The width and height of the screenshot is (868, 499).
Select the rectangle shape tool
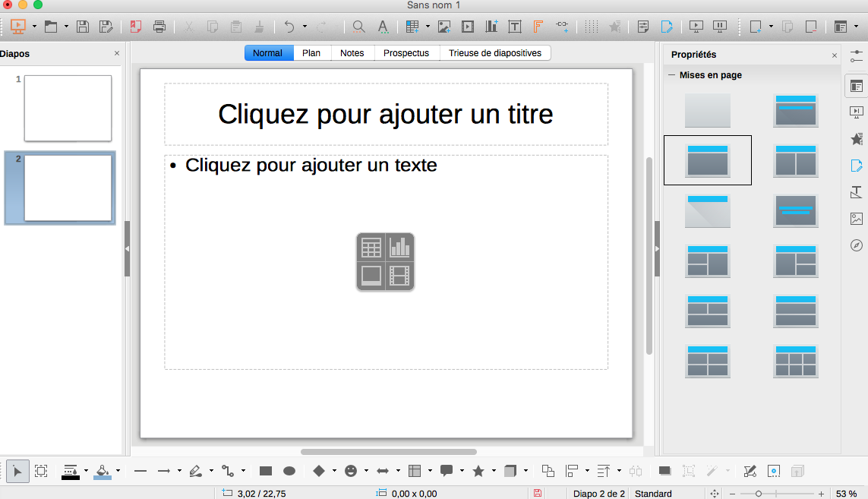266,471
